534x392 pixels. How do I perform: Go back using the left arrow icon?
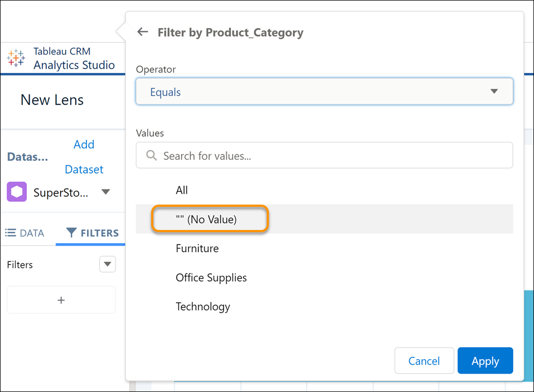(143, 32)
